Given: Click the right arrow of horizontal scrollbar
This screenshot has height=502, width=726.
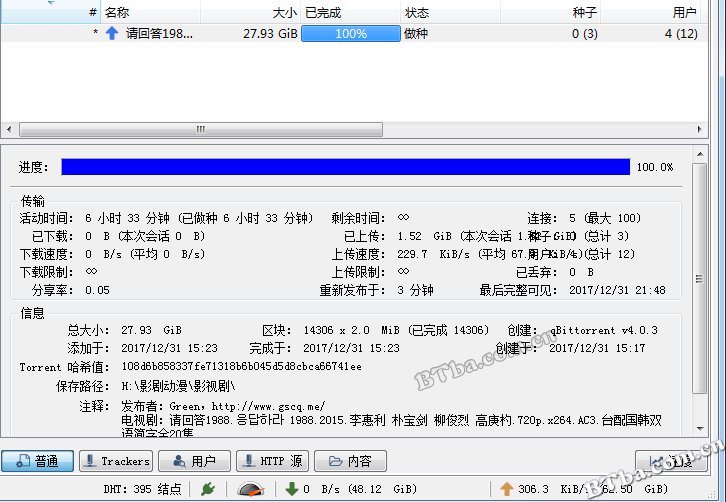Looking at the screenshot, I should (699, 129).
